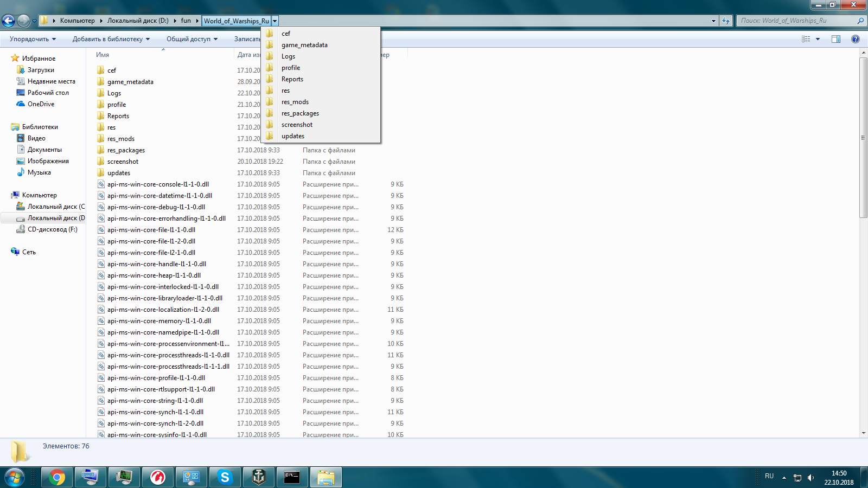868x488 pixels.
Task: Open Загрузки in favorites
Action: click(41, 70)
